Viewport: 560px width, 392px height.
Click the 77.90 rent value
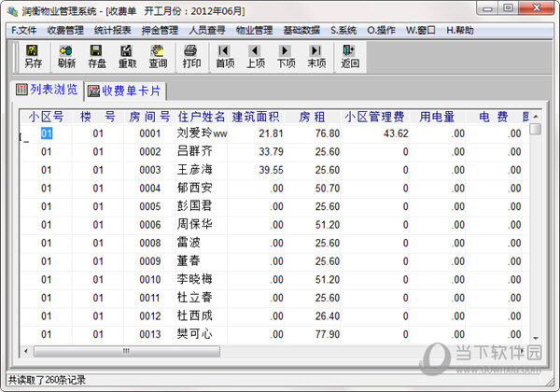(x=328, y=334)
